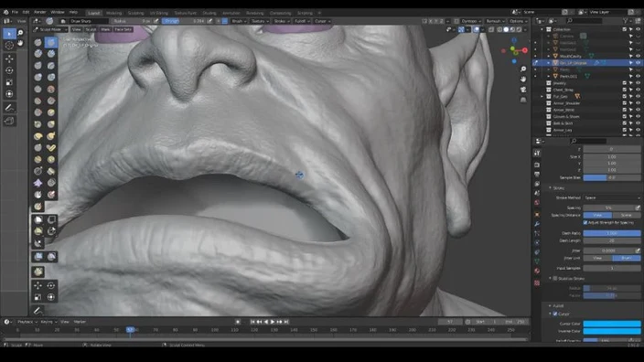Toggle visibility of MouthCavity object
644x362 pixels.
coord(638,56)
